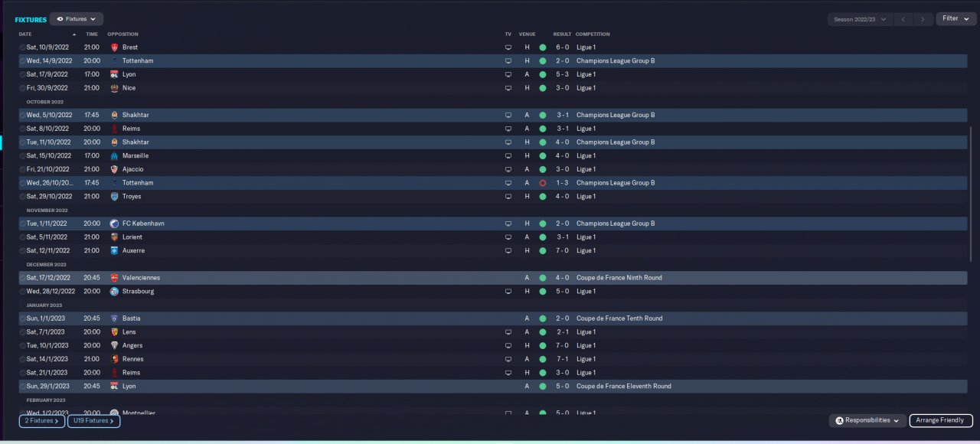The width and height of the screenshot is (980, 444).
Task: Open Tottenham on the 14/9/2022 row
Action: (138, 60)
